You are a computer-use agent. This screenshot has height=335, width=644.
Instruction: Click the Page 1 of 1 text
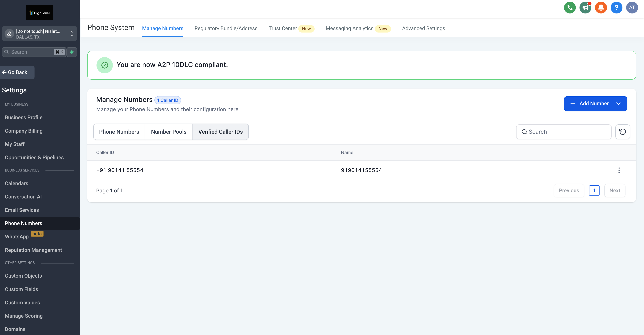point(109,191)
